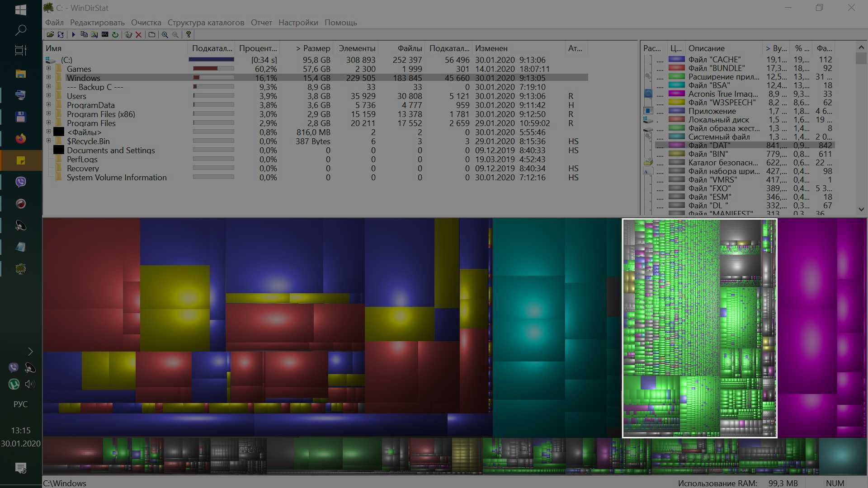Open Firefox from the taskbar

(20, 139)
